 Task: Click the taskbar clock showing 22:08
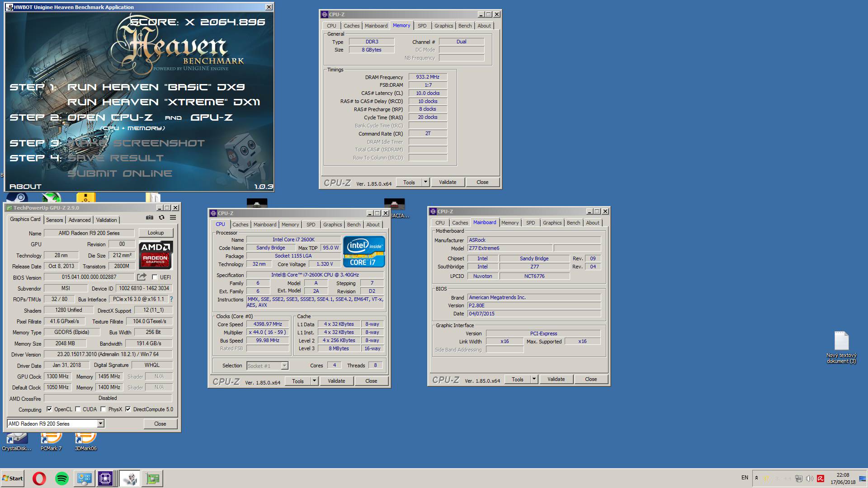843,479
